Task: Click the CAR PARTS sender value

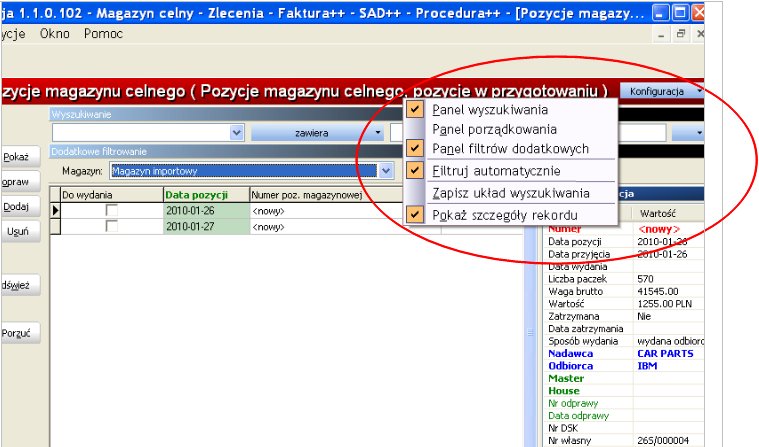Action: point(665,354)
